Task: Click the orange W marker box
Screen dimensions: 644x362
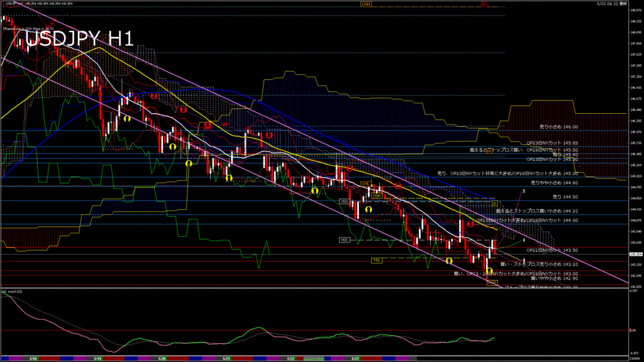Action: [x=489, y=151]
